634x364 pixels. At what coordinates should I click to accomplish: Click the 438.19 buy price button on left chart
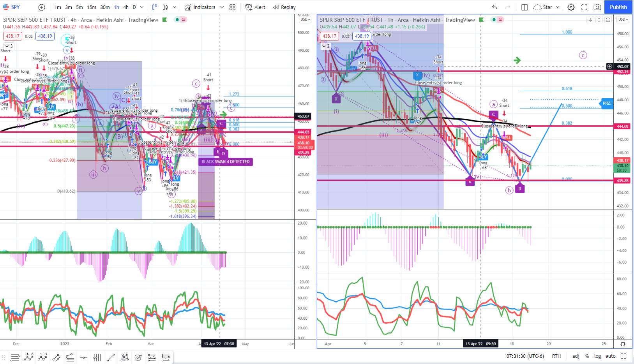tap(45, 36)
